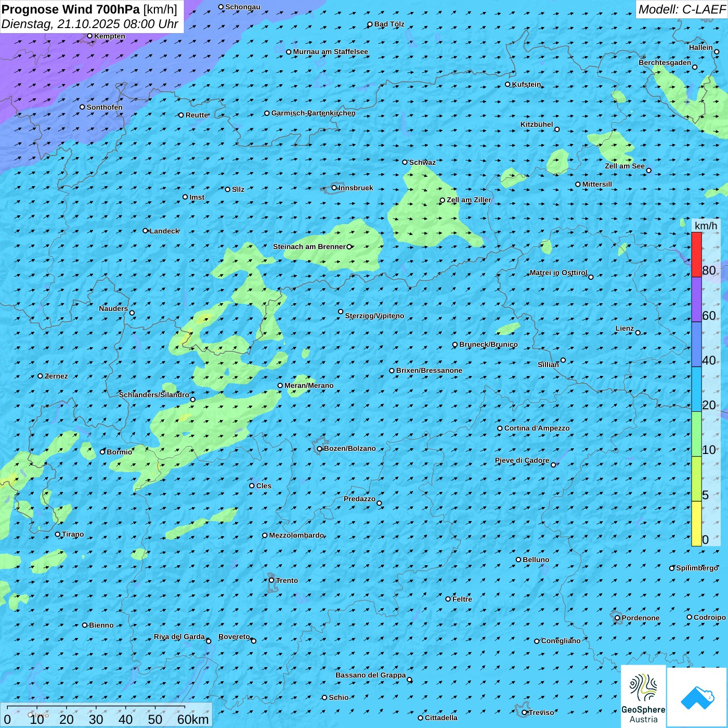This screenshot has height=728, width=728.
Task: Click the Steinach am Brenner label
Action: point(309,246)
